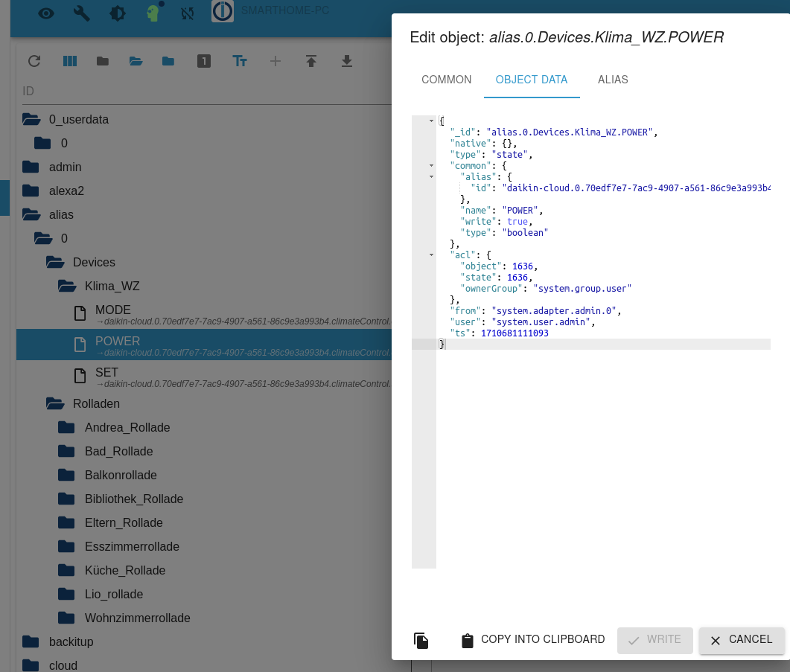Open the ALIAS tab
This screenshot has height=672, width=790.
613,80
